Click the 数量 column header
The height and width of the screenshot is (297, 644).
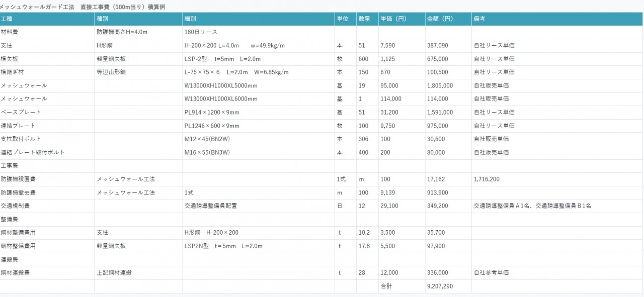pyautogui.click(x=367, y=19)
